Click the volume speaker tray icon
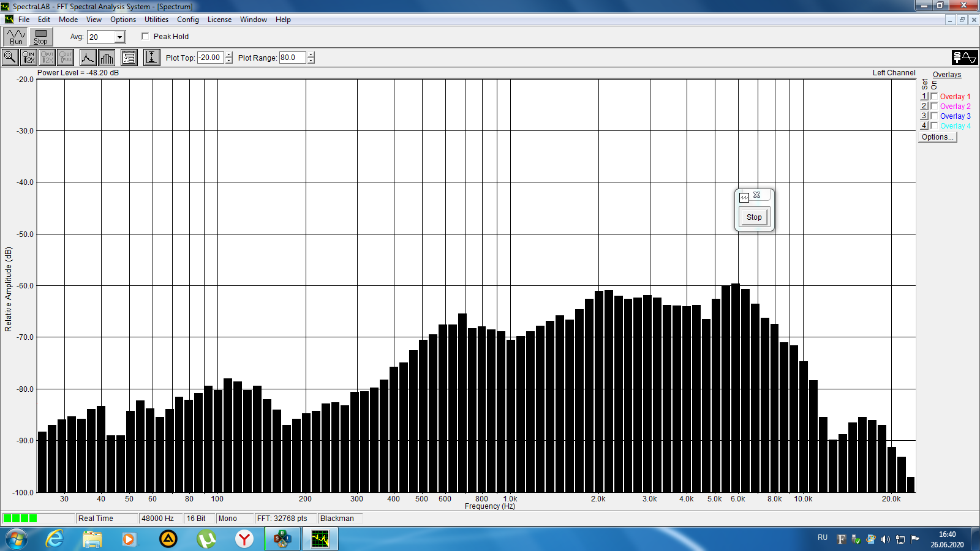 pos(886,539)
